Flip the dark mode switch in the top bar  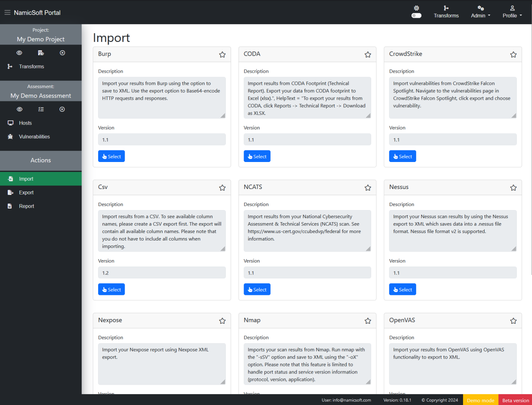(416, 15)
